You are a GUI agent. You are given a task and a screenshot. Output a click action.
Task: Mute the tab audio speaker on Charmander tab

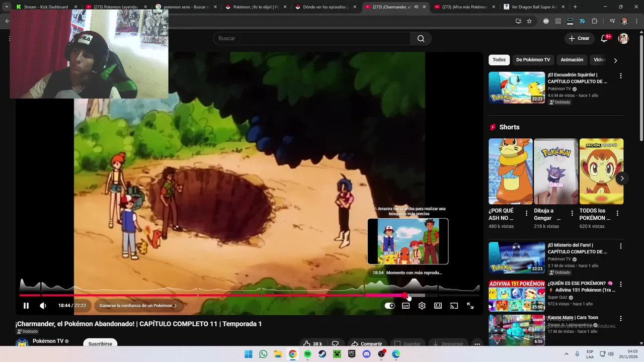pos(416,7)
